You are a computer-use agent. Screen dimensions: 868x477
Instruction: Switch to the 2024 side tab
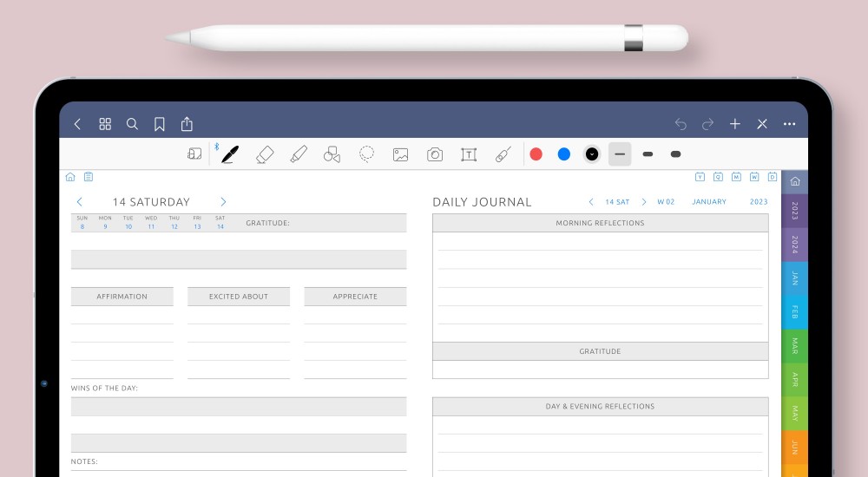(795, 245)
